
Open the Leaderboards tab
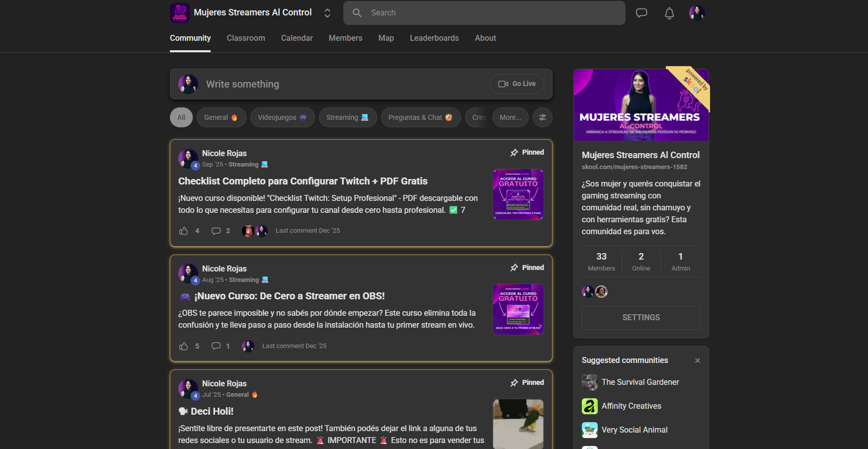[x=434, y=38]
